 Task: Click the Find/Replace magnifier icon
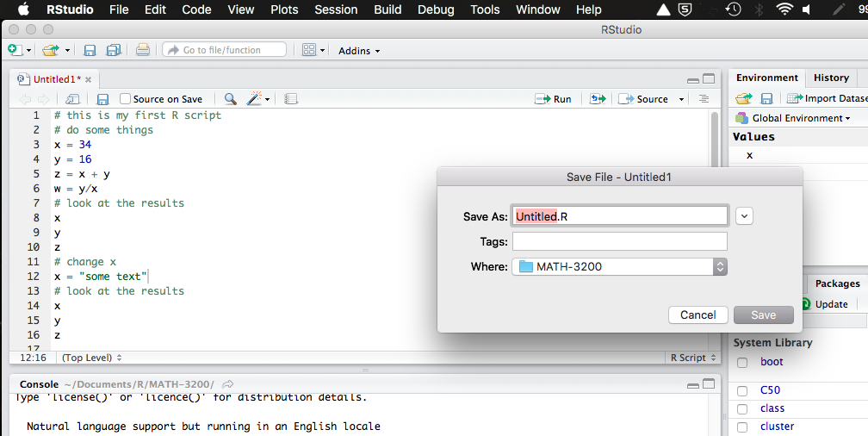click(230, 99)
